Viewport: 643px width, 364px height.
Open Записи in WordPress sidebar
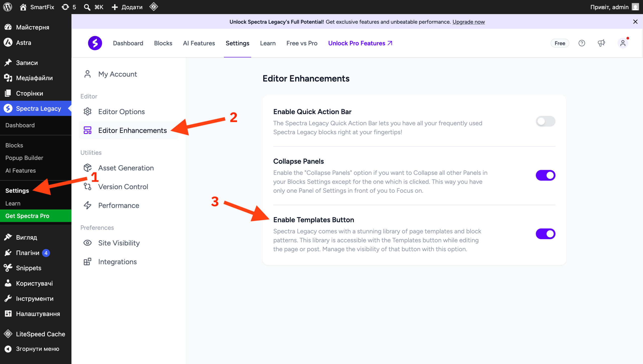tap(36, 63)
